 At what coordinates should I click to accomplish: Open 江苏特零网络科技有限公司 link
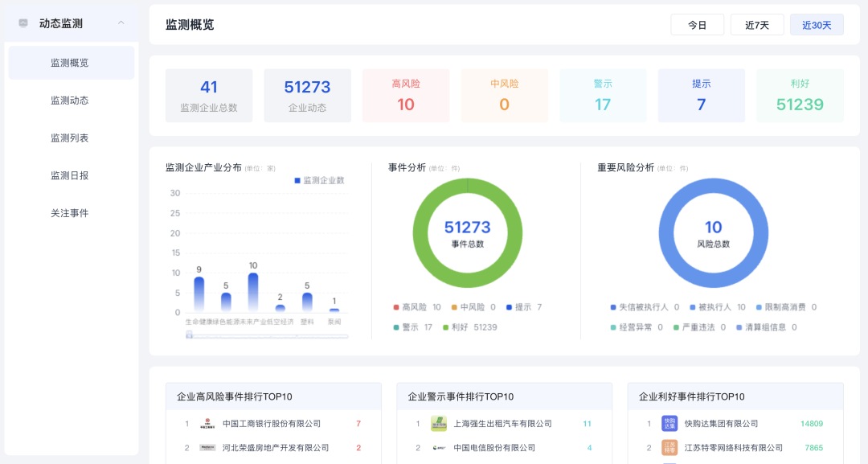tap(734, 447)
